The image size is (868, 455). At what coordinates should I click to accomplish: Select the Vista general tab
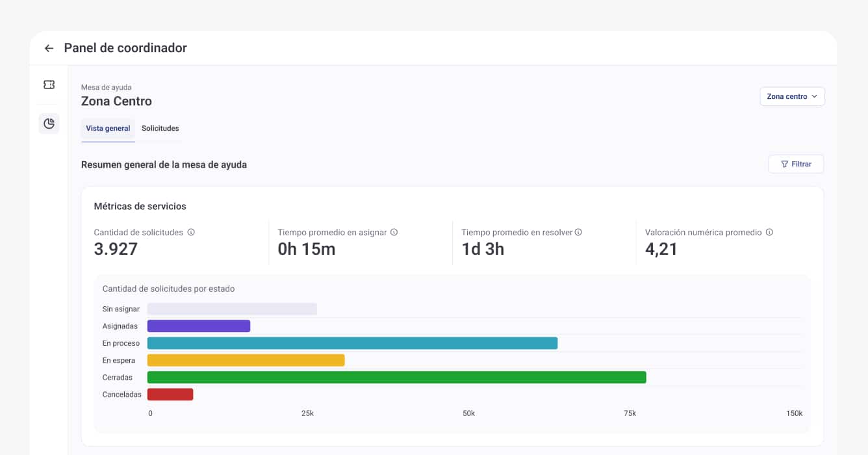coord(108,129)
